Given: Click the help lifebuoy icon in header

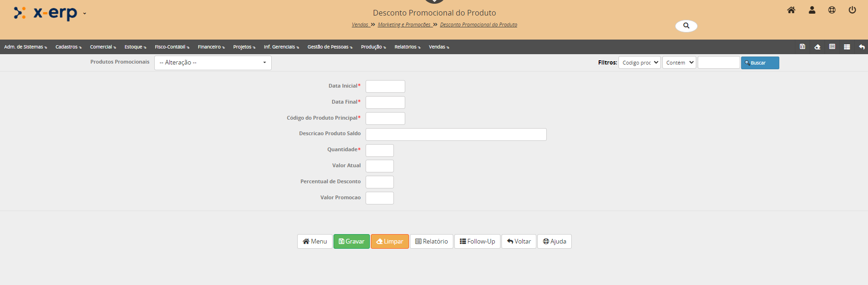Looking at the screenshot, I should pyautogui.click(x=832, y=10).
